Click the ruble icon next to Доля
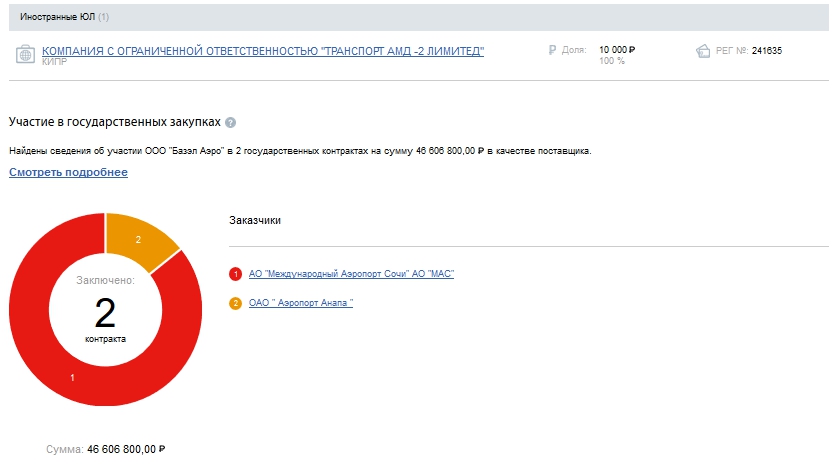Image resolution: width=837 pixels, height=464 pixels. click(552, 50)
